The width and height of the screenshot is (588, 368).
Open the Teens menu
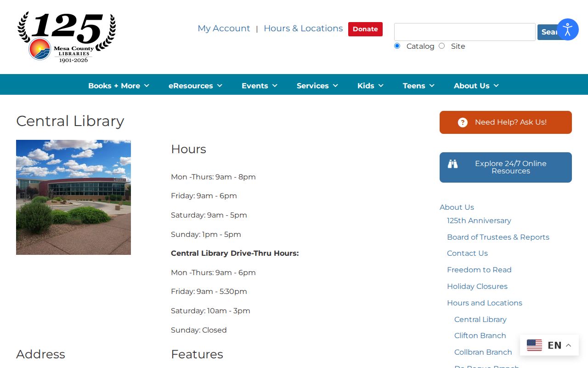pyautogui.click(x=414, y=86)
